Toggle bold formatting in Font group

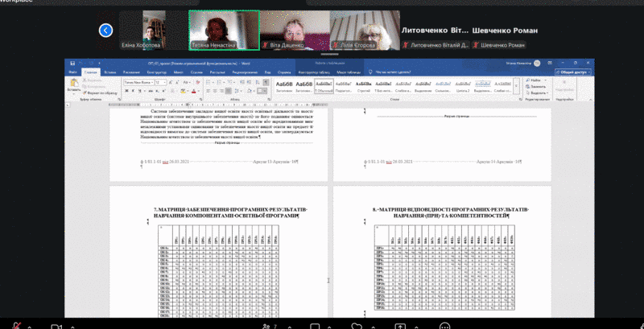coord(126,91)
